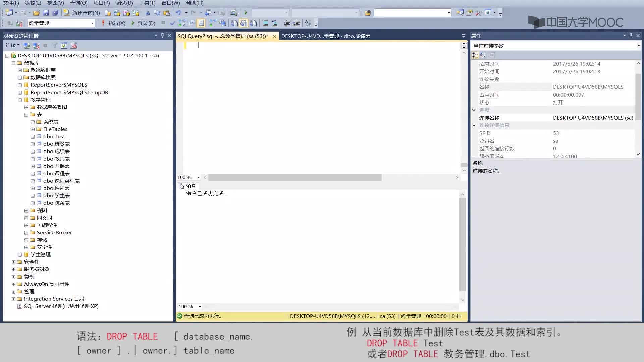Screen dimensions: 644x362
Task: Open the 文件(F) menu
Action: tap(11, 3)
